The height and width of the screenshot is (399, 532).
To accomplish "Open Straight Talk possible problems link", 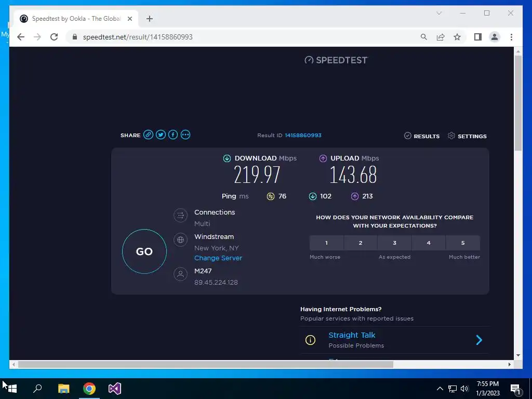I will point(352,335).
